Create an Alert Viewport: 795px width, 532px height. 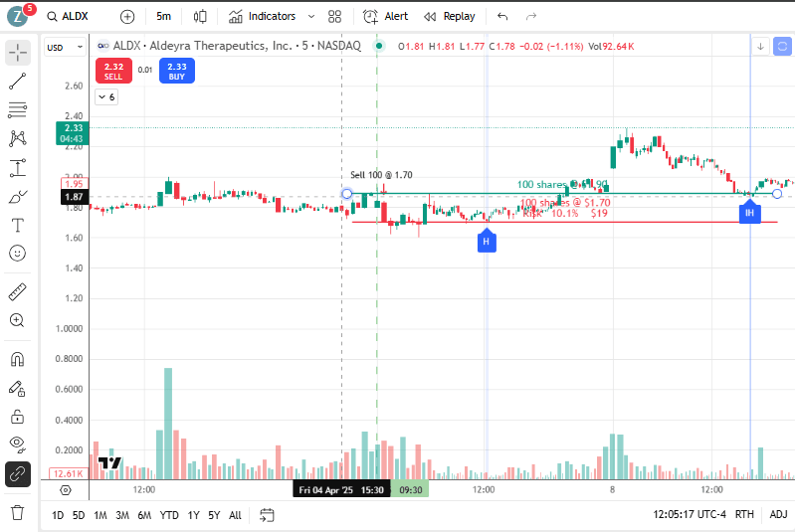pos(386,16)
